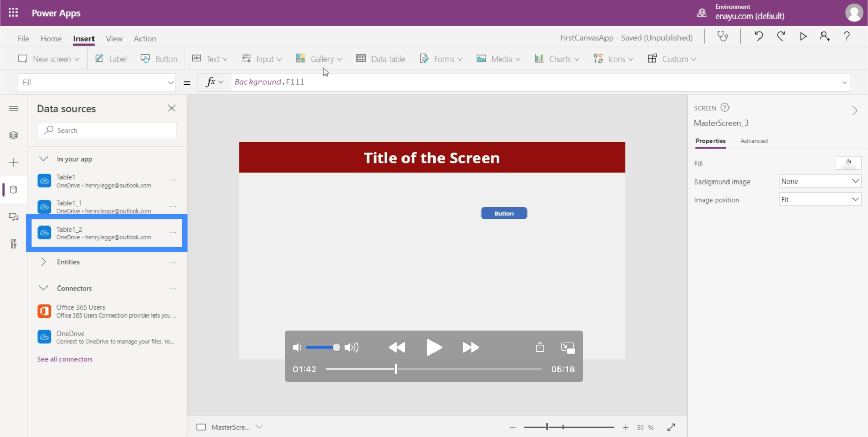Fit canvas to window expand icon
Image resolution: width=868 pixels, height=437 pixels.
coord(671,427)
